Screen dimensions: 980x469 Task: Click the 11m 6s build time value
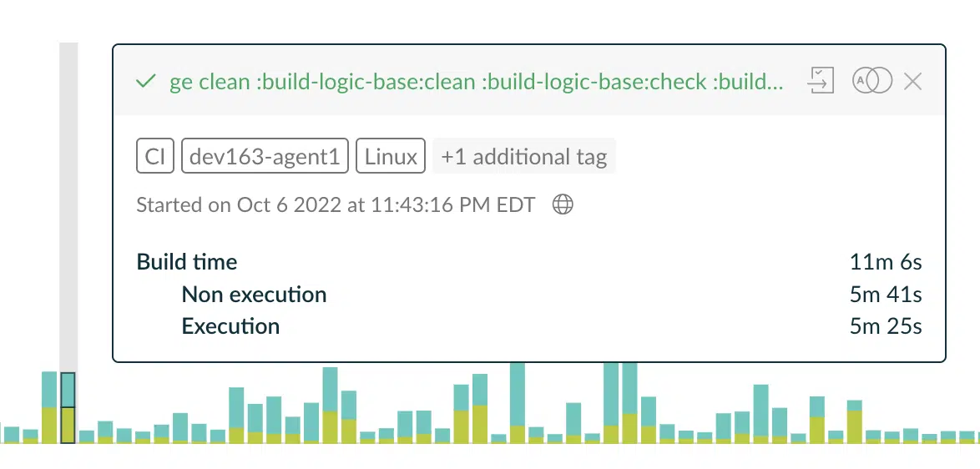pos(886,262)
